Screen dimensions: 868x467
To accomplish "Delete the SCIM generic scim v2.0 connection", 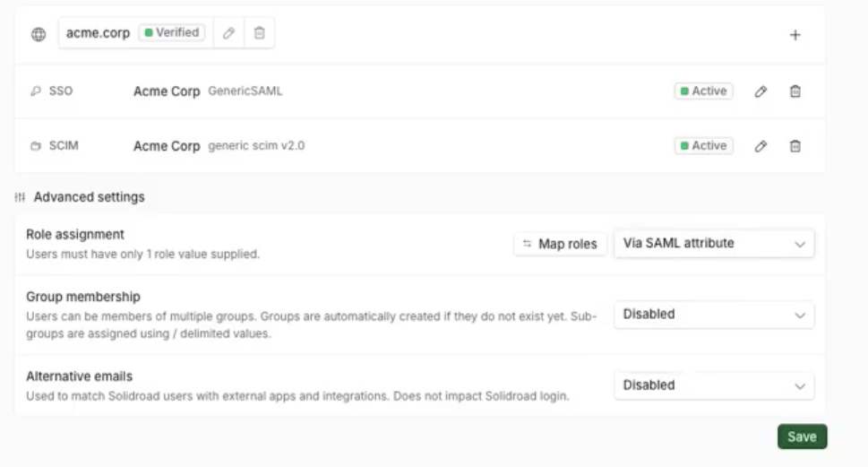I will pos(795,146).
